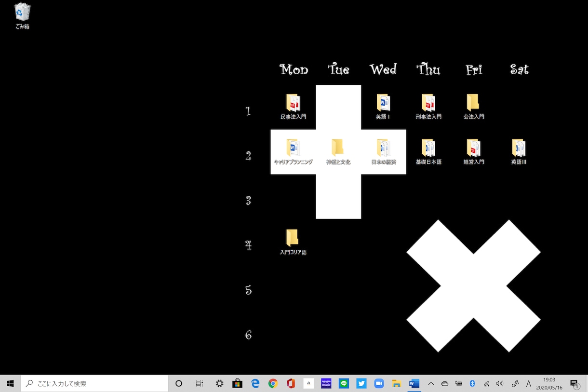Toggle the IME input mode A
The width and height of the screenshot is (588, 392).
pos(529,383)
